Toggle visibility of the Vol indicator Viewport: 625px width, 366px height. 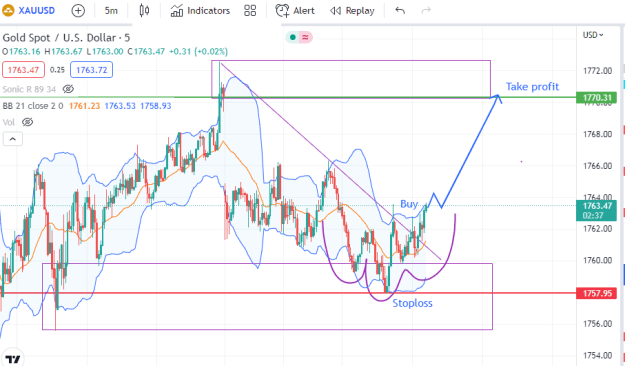coord(28,122)
